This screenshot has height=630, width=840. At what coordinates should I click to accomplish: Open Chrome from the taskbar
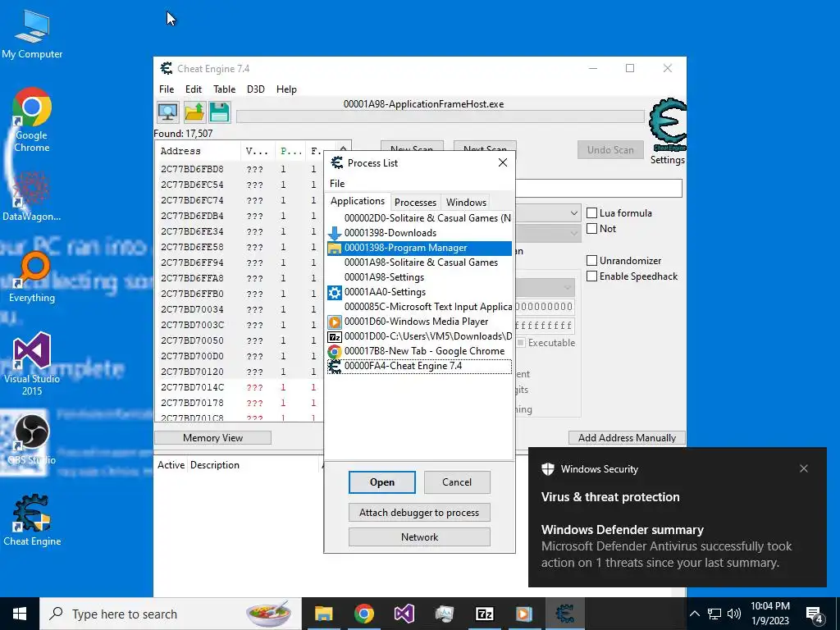click(x=363, y=614)
